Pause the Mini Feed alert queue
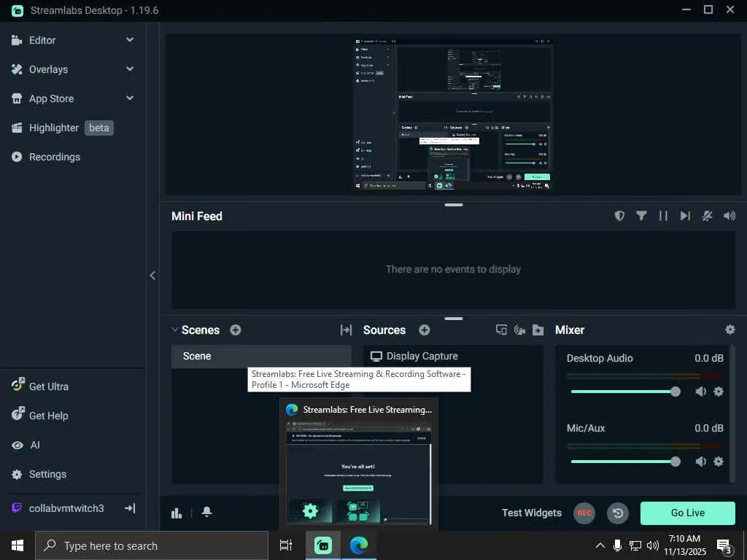Screen dimensions: 747x560 click(663, 216)
